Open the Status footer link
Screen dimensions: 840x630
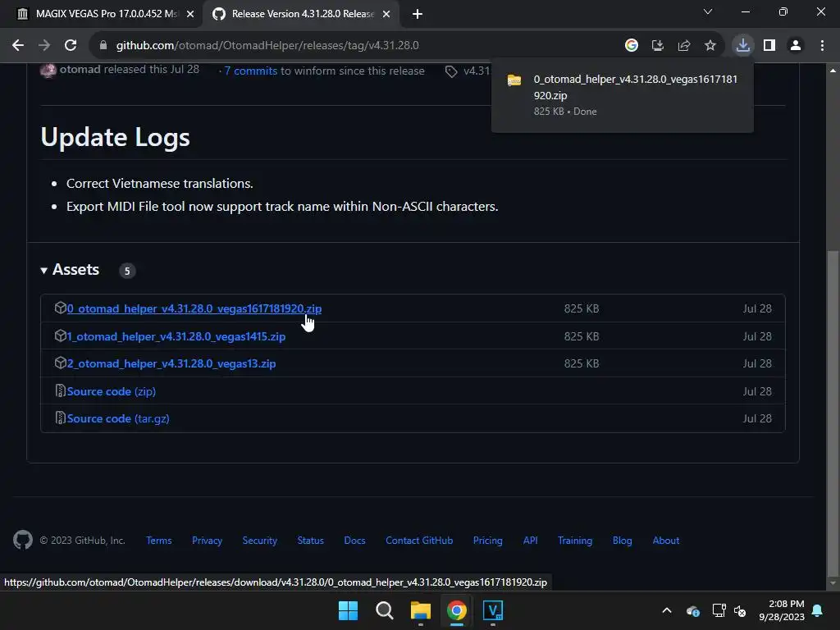[x=310, y=541]
